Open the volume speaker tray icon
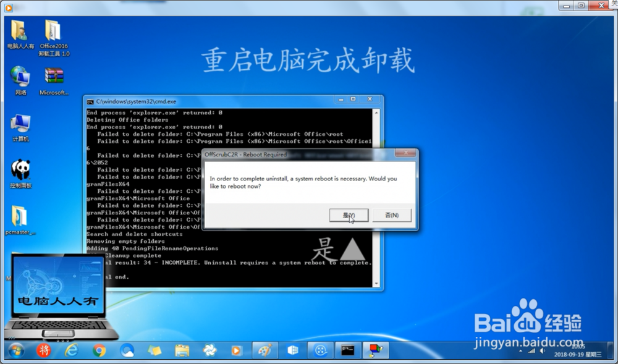The image size is (618, 364). coord(543,351)
